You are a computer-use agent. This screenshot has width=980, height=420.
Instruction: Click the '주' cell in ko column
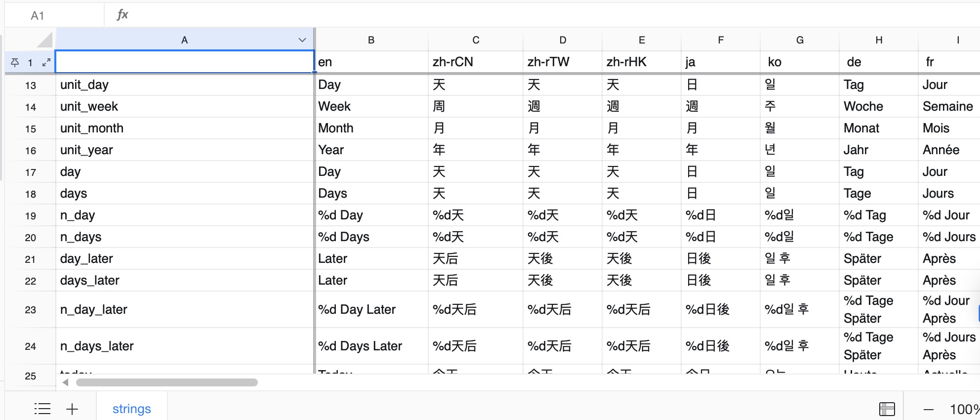800,106
